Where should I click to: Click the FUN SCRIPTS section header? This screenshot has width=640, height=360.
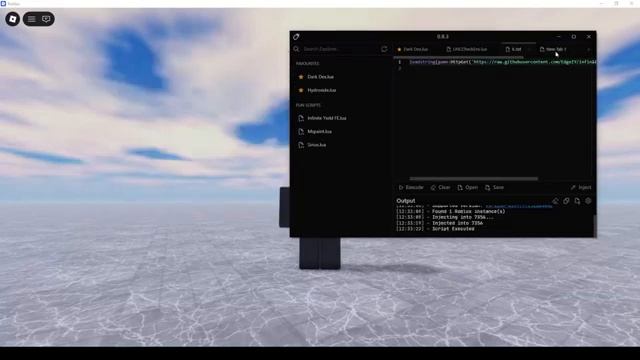click(308, 105)
